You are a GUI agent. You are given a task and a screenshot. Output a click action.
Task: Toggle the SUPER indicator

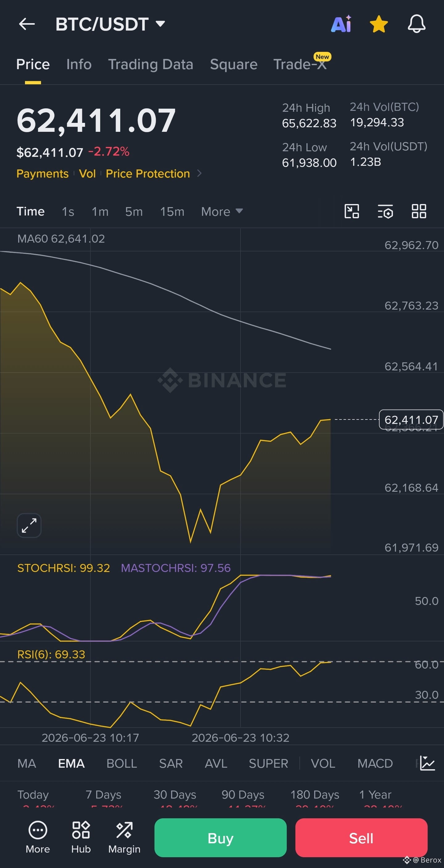(268, 763)
